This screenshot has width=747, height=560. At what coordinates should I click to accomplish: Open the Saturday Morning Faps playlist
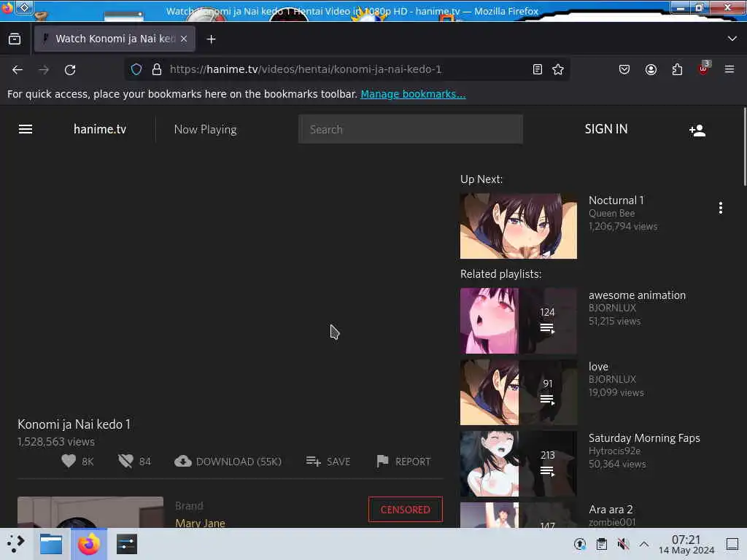click(x=644, y=438)
